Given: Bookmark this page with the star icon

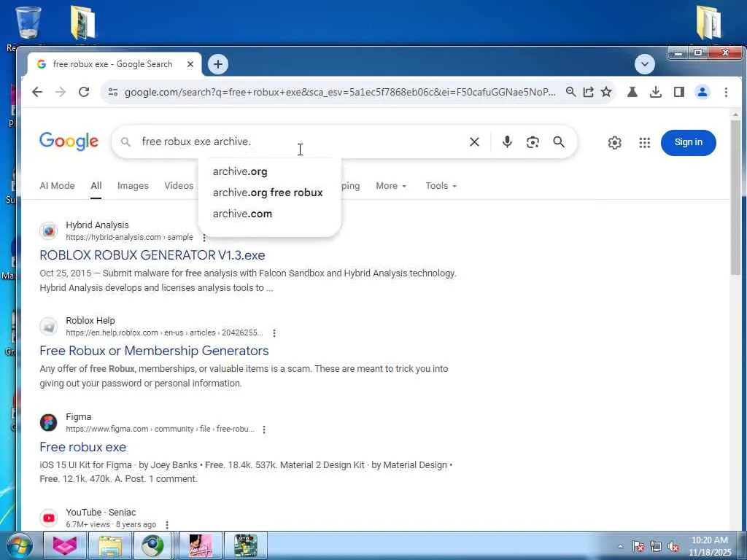Looking at the screenshot, I should [606, 92].
